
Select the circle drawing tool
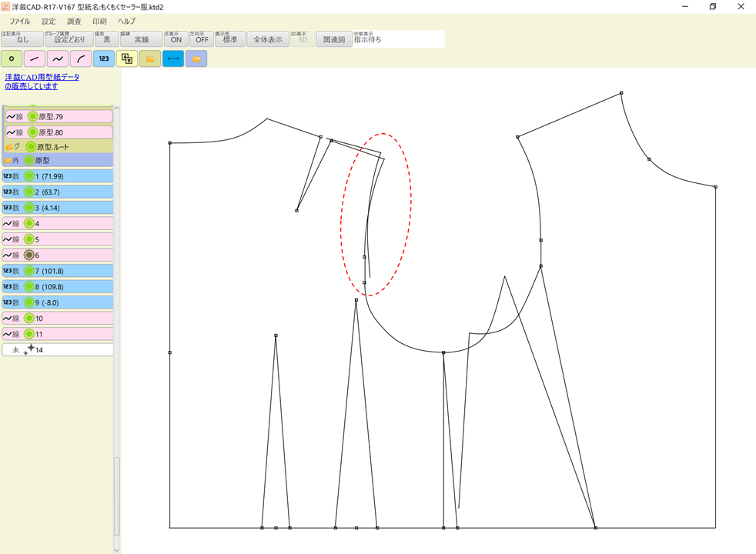point(11,58)
